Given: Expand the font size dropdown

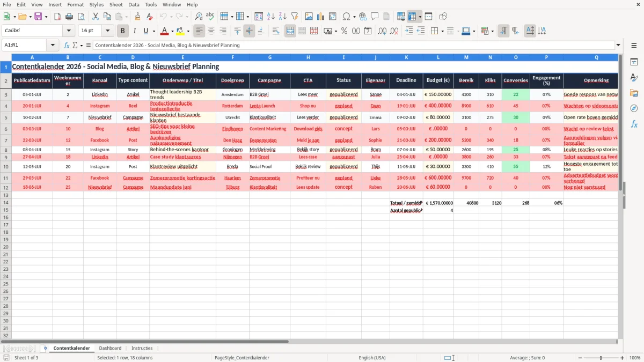Looking at the screenshot, I should [x=108, y=31].
